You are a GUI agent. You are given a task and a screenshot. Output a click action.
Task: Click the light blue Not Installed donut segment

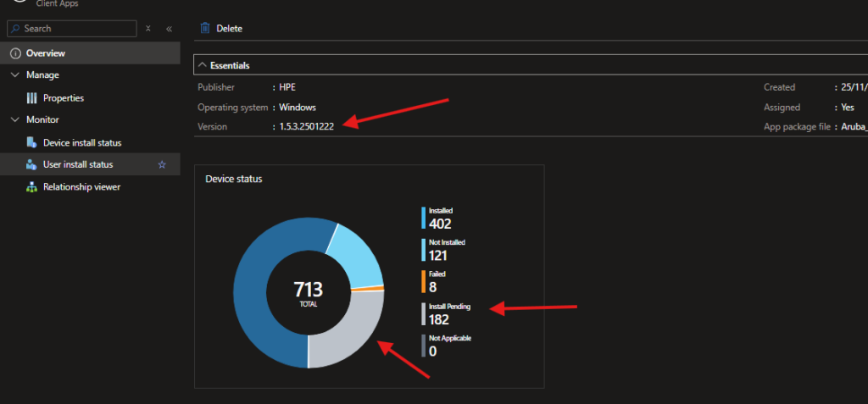[357, 255]
